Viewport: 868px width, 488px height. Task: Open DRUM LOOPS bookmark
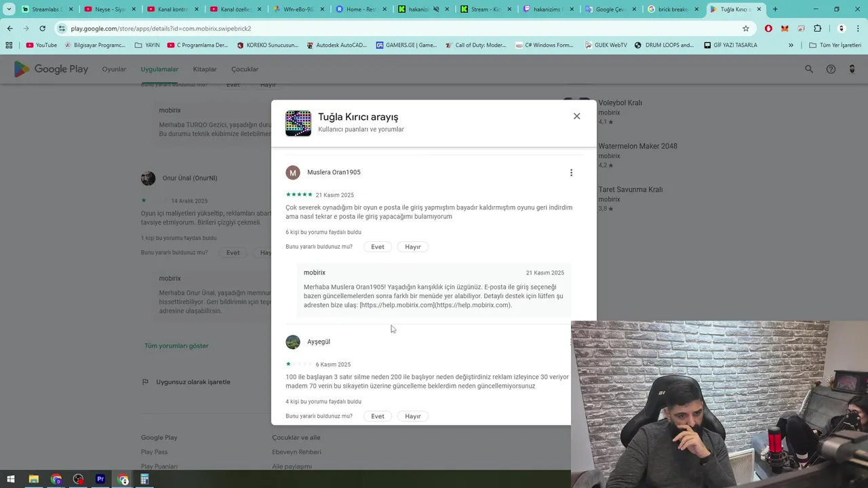click(665, 45)
